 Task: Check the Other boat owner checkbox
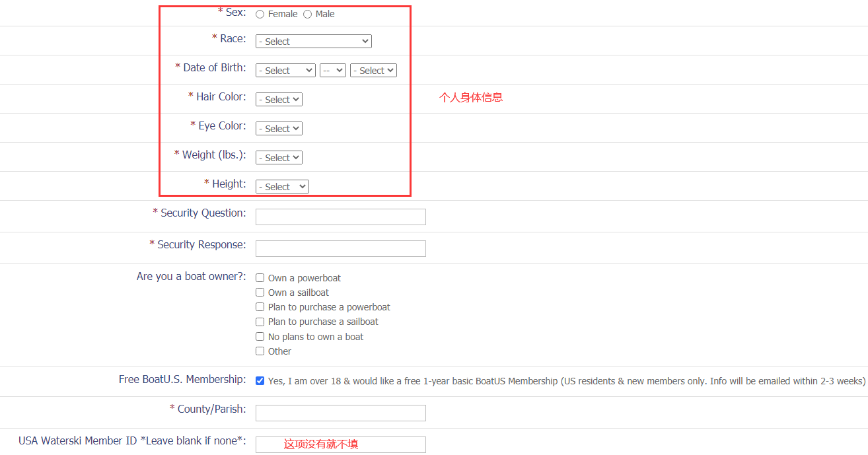(x=260, y=351)
